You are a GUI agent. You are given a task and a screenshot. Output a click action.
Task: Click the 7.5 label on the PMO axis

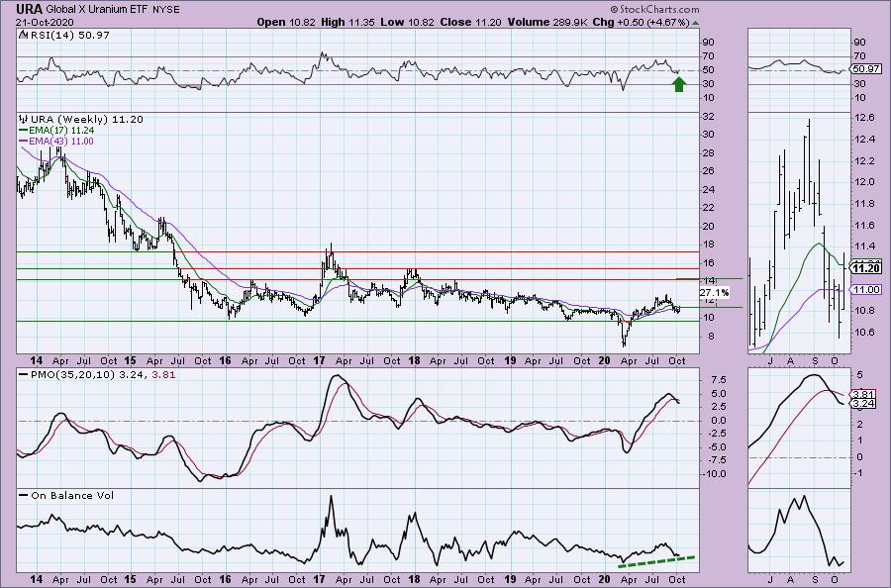click(718, 380)
